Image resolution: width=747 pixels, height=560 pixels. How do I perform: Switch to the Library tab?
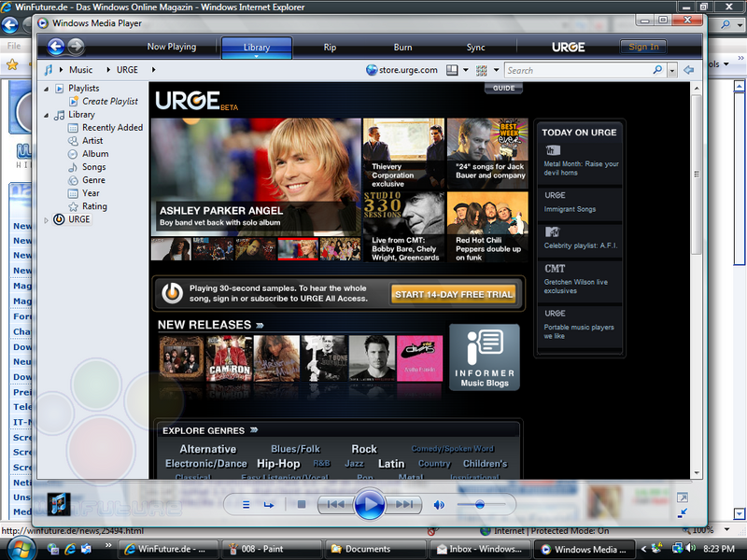[x=256, y=48]
